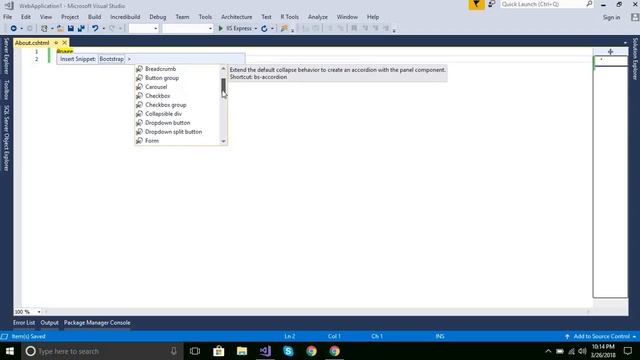Image resolution: width=640 pixels, height=360 pixels.
Task: Open the Action Center notification icon
Action: click(628, 351)
